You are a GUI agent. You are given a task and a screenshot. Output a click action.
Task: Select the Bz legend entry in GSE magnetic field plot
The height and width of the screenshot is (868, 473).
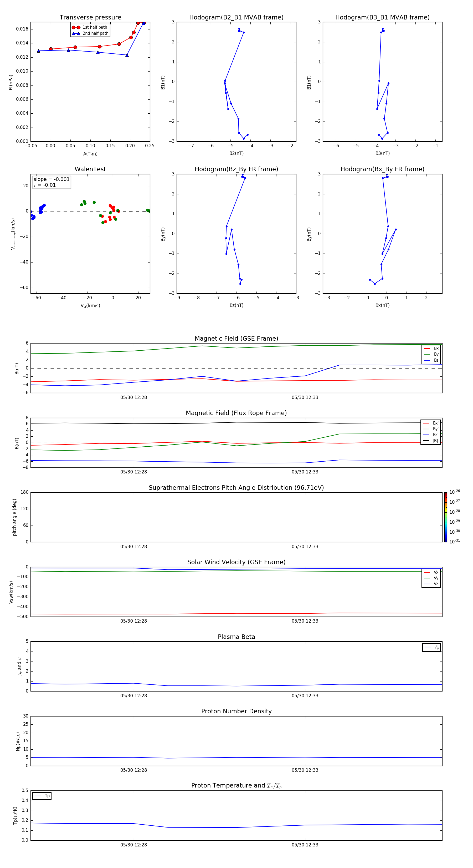[431, 360]
